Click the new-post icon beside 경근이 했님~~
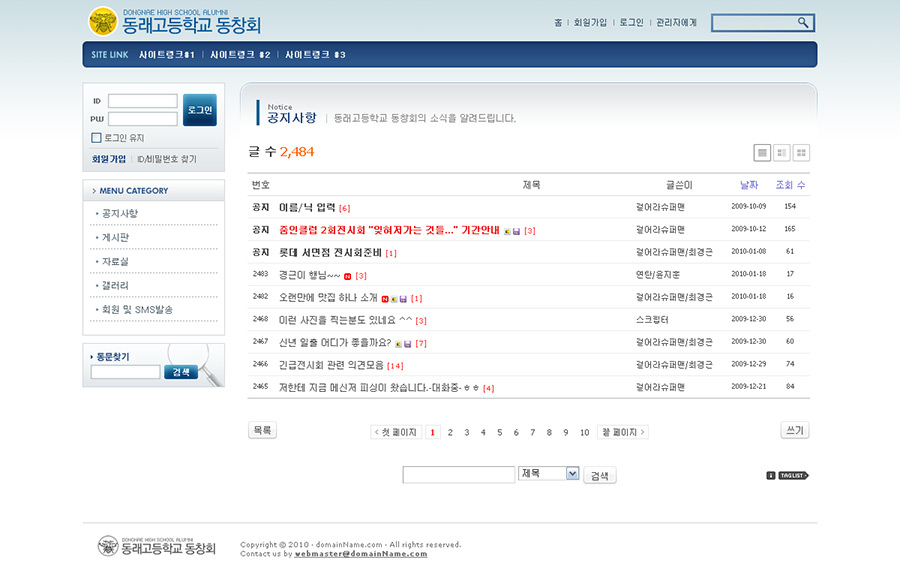 (348, 275)
